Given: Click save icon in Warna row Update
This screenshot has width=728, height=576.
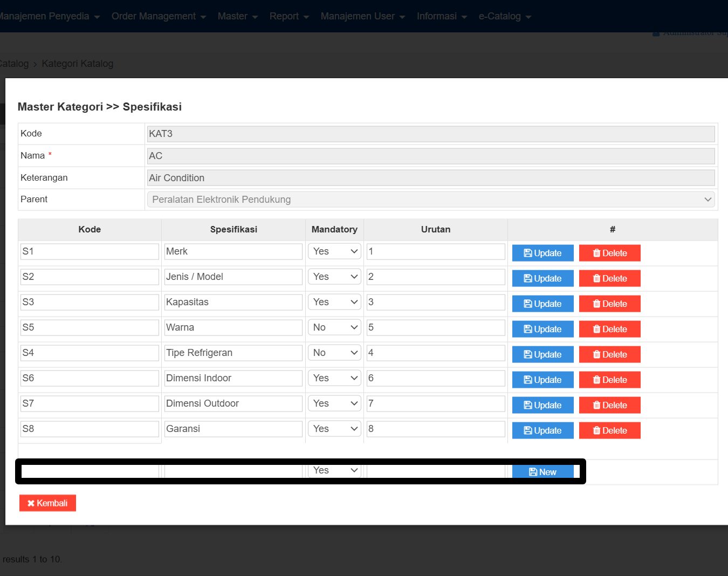Looking at the screenshot, I should [x=528, y=329].
